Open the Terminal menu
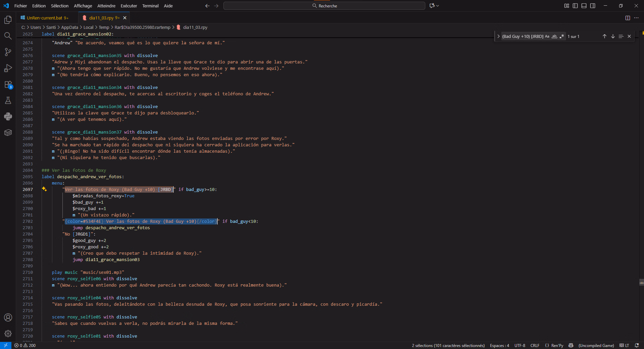This screenshot has height=349, width=644. [150, 6]
